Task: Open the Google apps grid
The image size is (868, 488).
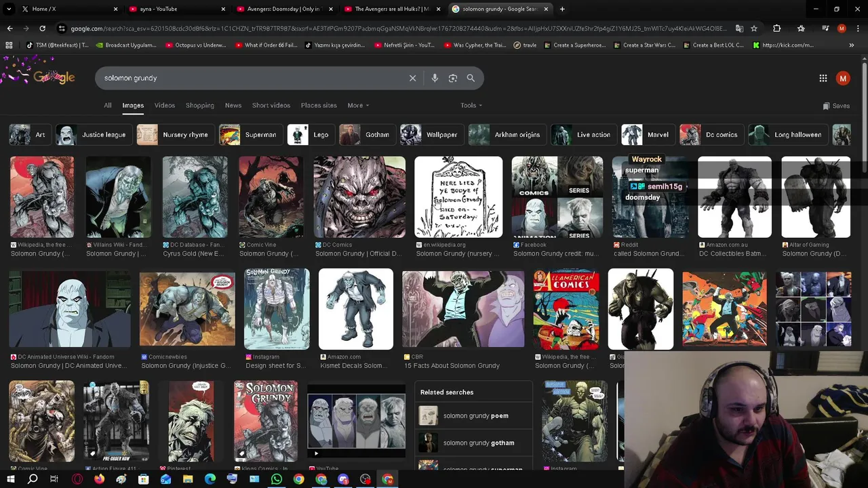Action: [x=823, y=78]
